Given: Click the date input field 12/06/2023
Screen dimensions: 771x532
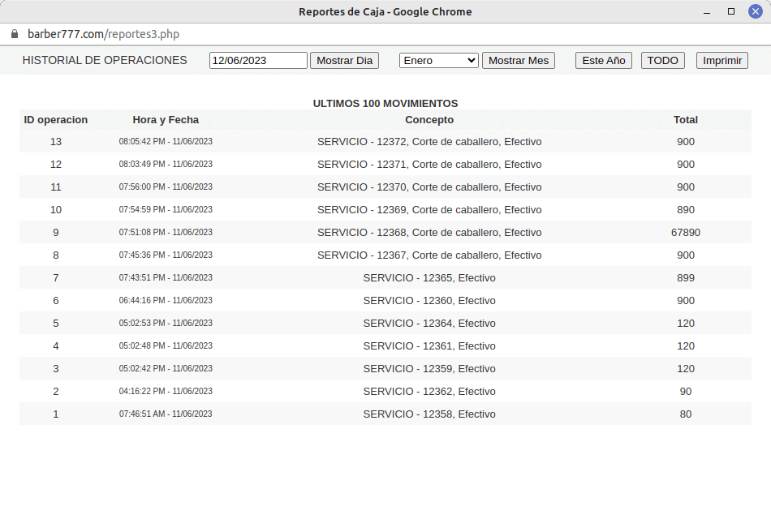Looking at the screenshot, I should (x=258, y=61).
